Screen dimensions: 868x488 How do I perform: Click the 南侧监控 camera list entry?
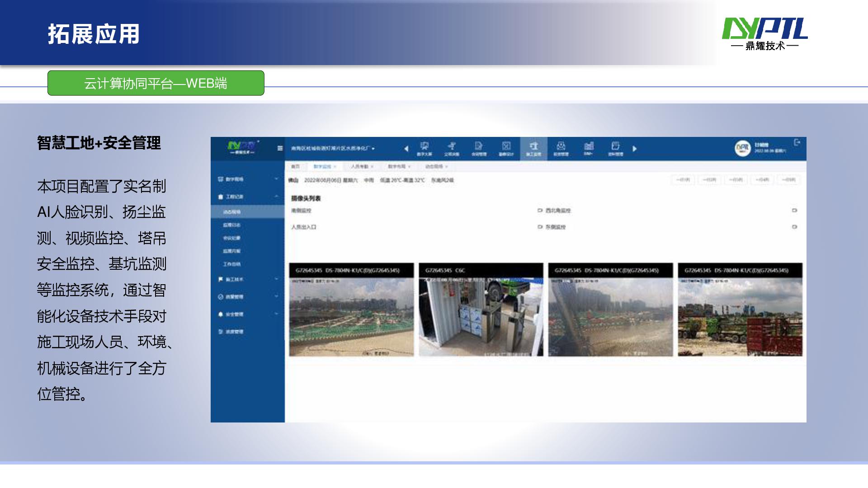click(x=302, y=211)
